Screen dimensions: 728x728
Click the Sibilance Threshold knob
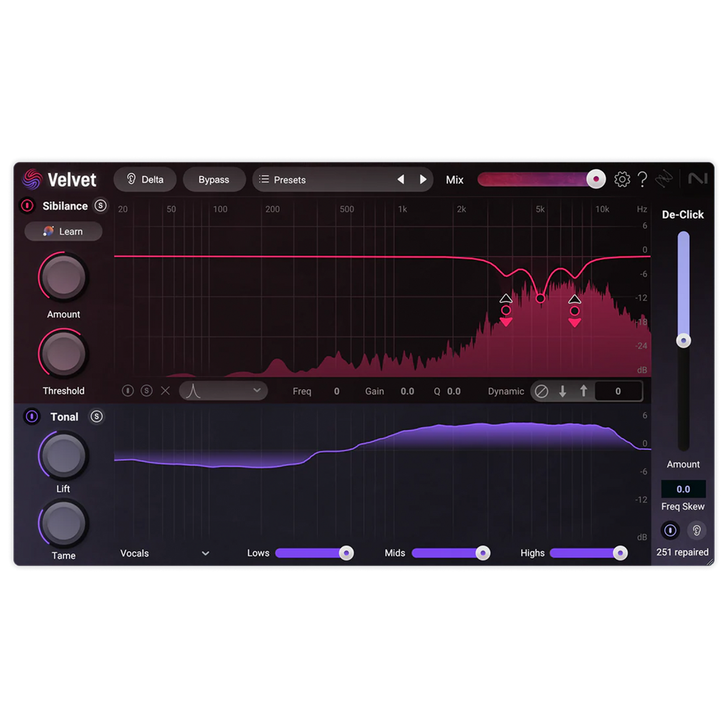63,354
